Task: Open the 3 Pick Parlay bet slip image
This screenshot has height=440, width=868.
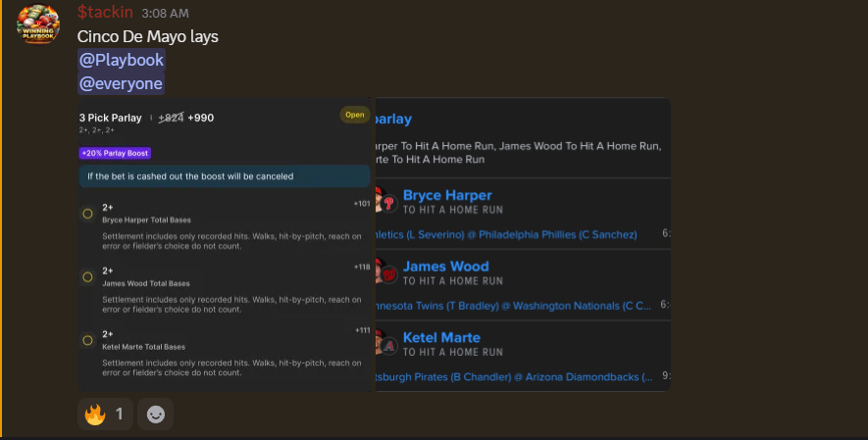Action: click(x=227, y=244)
